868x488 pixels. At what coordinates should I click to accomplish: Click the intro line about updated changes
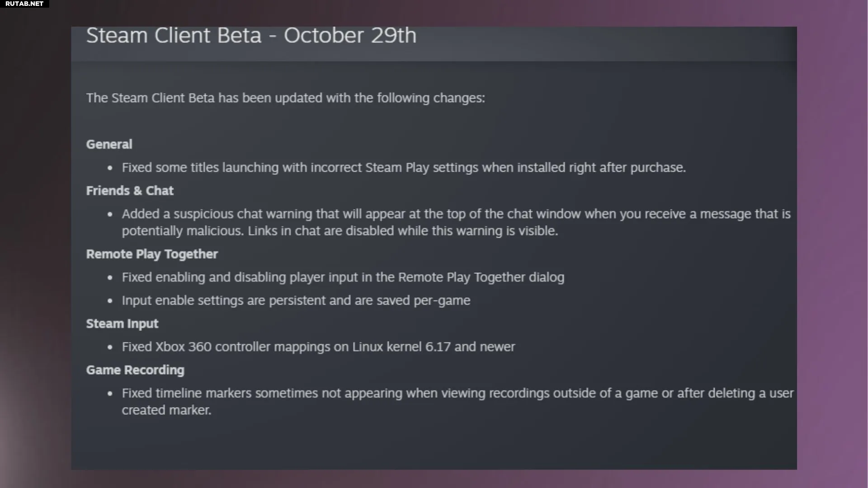click(285, 98)
